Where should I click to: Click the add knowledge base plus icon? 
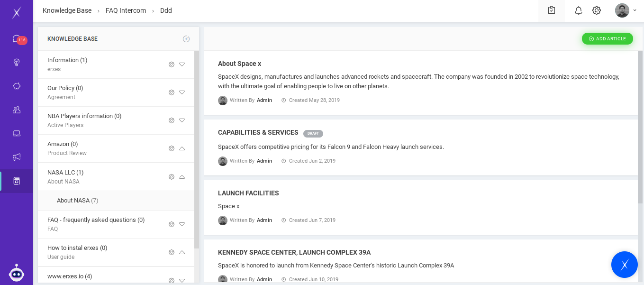click(186, 39)
